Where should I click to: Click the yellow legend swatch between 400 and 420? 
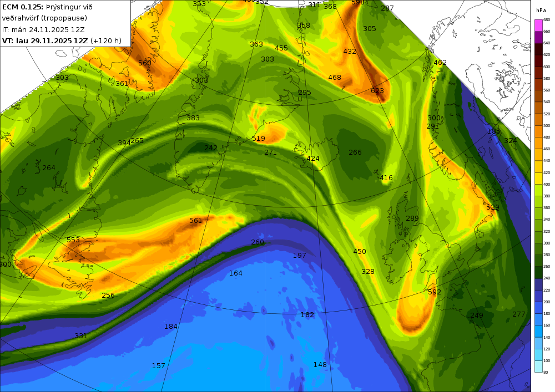[x=538, y=178]
